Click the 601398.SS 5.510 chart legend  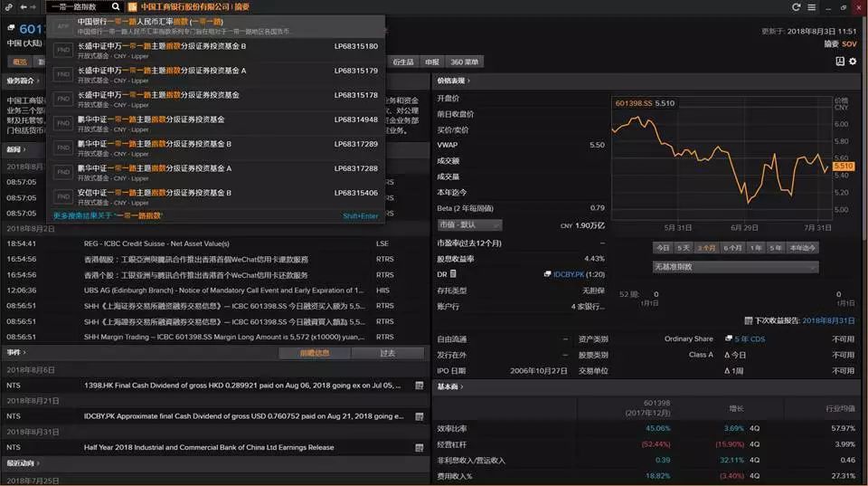click(645, 103)
